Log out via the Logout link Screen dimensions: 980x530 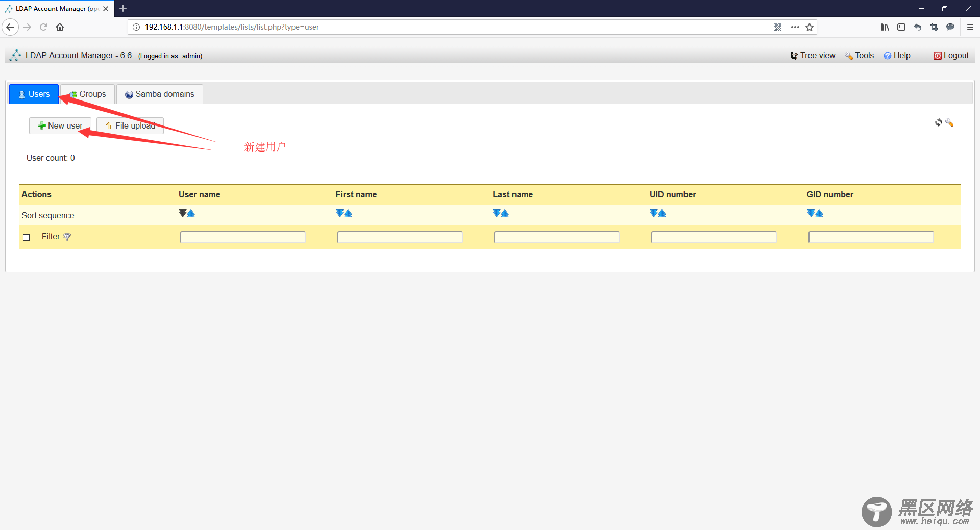point(951,56)
